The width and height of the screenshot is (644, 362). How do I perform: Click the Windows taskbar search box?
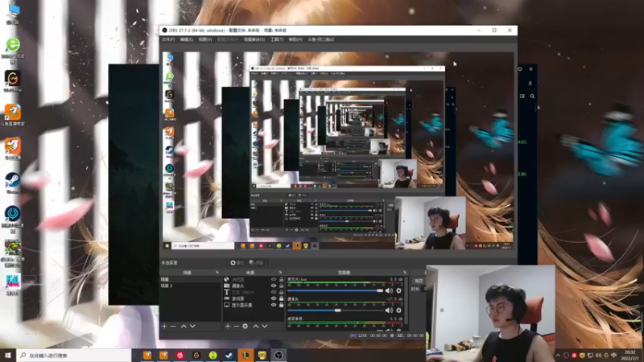click(73, 355)
